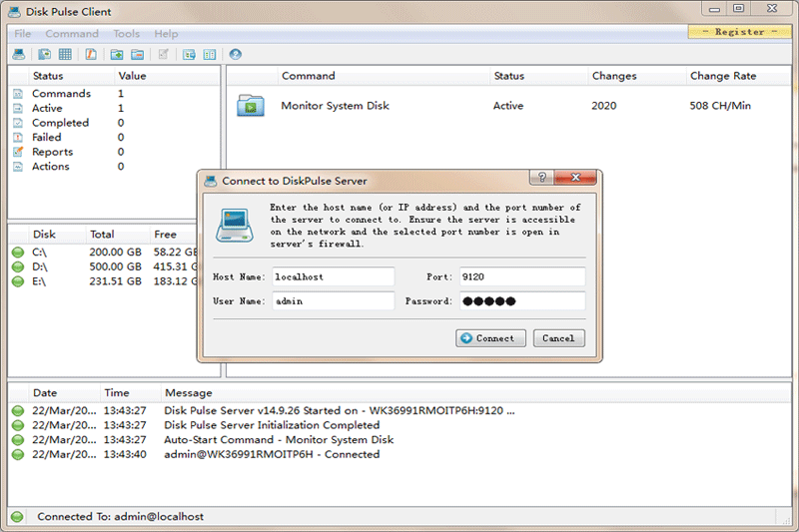Open the Tools menu

127,34
